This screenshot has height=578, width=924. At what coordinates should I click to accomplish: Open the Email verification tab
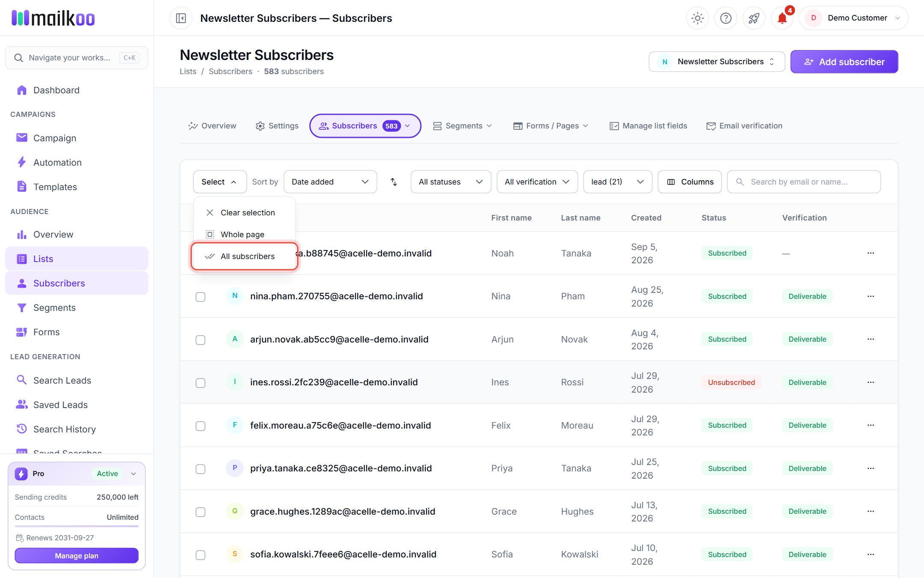point(744,126)
